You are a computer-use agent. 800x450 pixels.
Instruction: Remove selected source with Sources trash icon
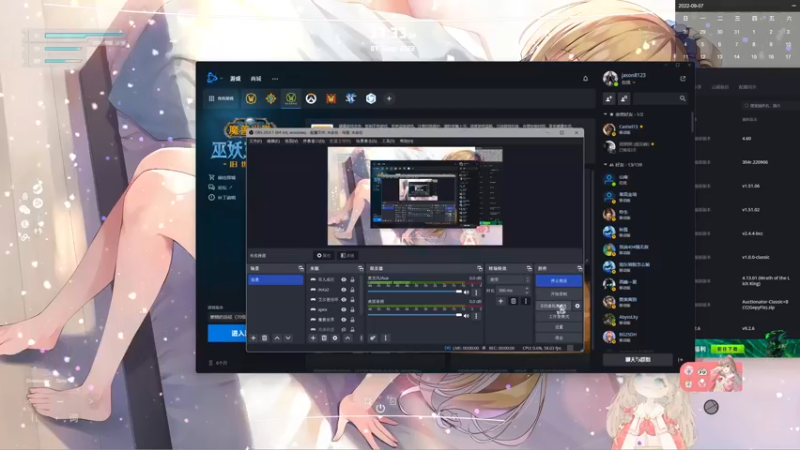click(324, 338)
